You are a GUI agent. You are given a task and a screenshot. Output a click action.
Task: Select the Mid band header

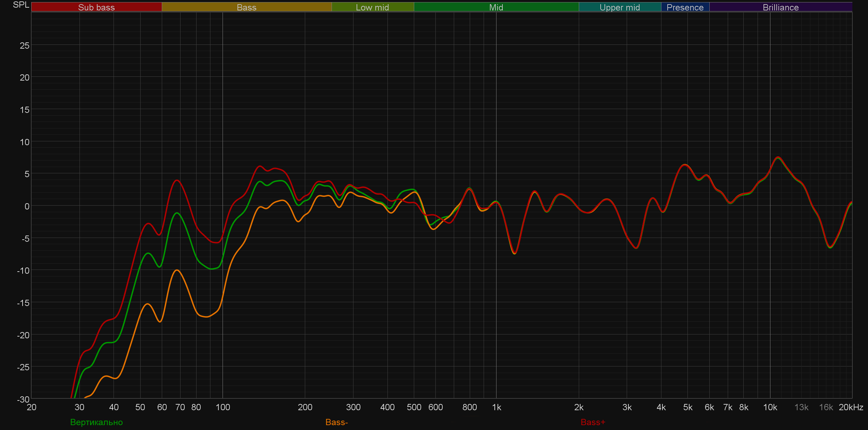pyautogui.click(x=496, y=7)
